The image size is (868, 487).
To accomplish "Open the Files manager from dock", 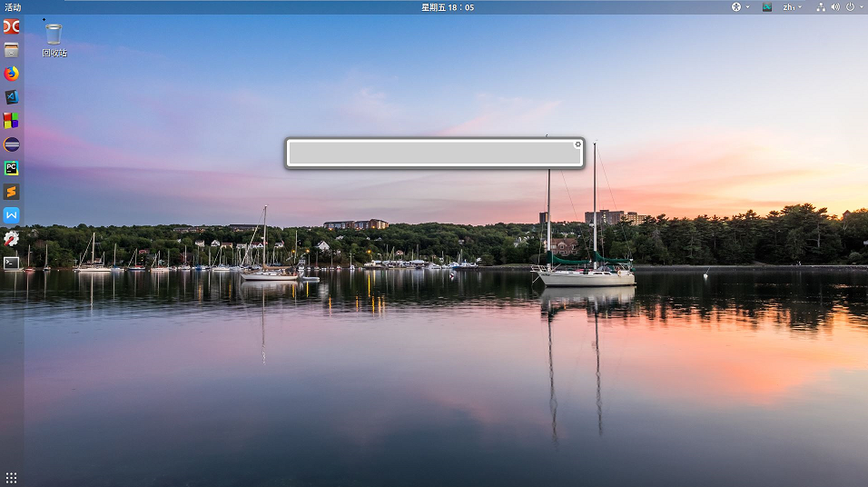I will [11, 50].
